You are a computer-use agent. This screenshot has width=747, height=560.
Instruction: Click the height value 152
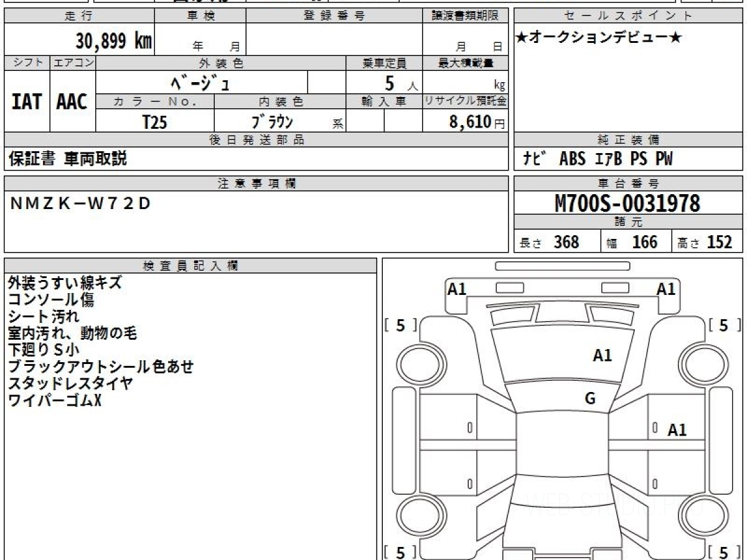pyautogui.click(x=720, y=241)
